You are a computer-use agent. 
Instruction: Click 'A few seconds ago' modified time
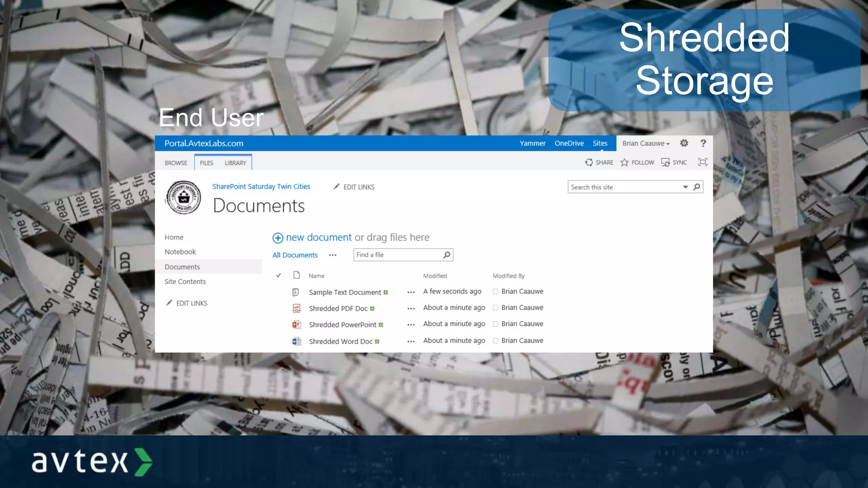[452, 291]
